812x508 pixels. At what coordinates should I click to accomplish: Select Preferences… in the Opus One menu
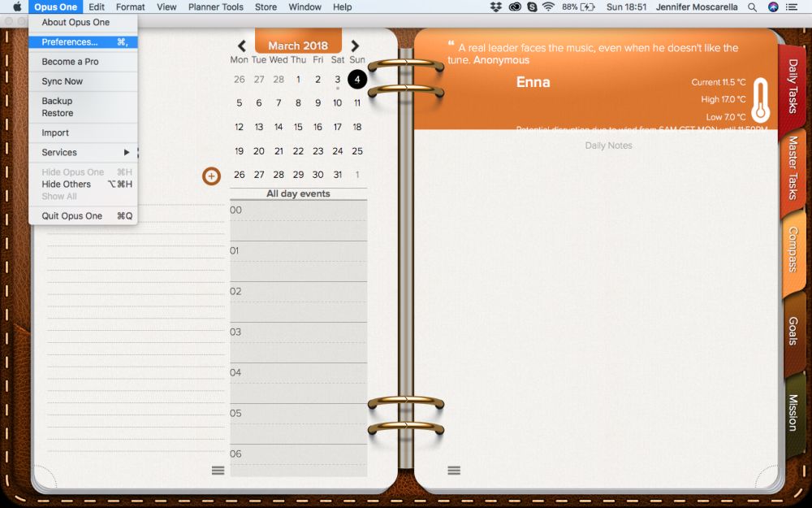pyautogui.click(x=83, y=42)
